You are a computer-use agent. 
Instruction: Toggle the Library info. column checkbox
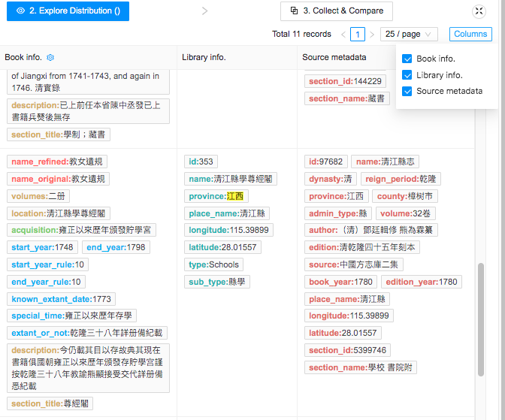407,75
